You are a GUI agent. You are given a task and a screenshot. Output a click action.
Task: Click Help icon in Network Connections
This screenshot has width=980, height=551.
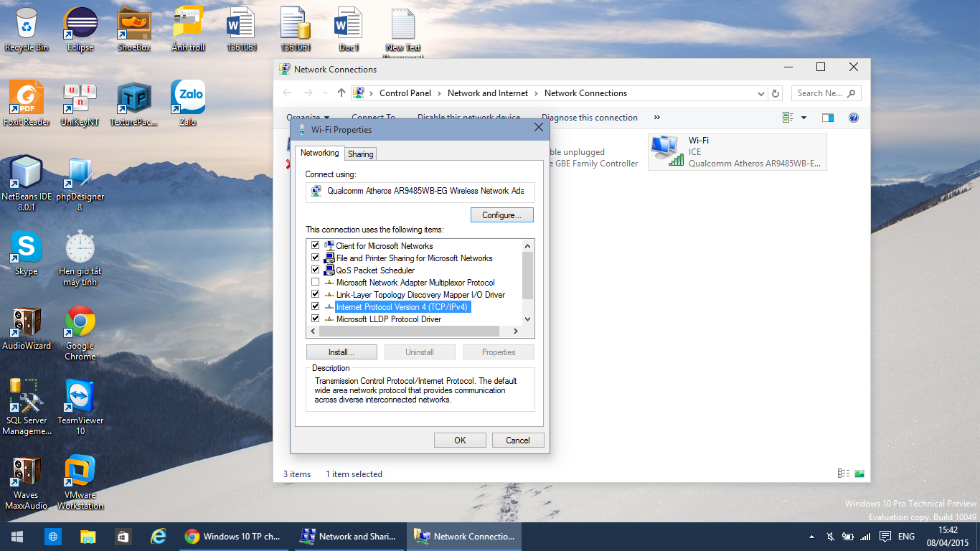pos(854,118)
